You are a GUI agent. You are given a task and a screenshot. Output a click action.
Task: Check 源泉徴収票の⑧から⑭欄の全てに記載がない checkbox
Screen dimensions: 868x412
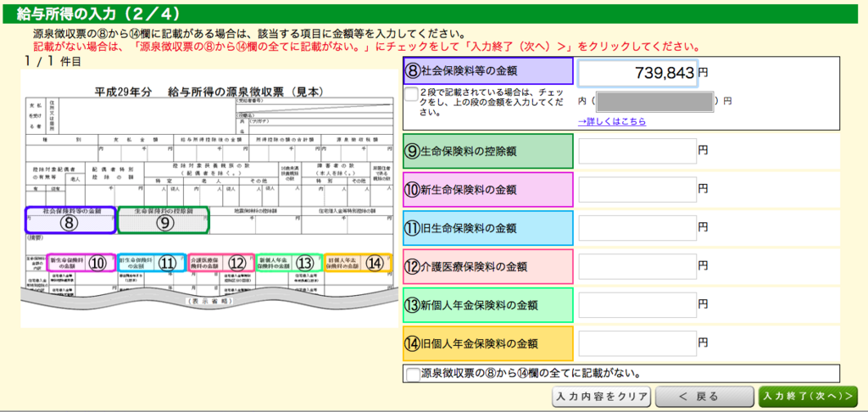[x=413, y=374]
